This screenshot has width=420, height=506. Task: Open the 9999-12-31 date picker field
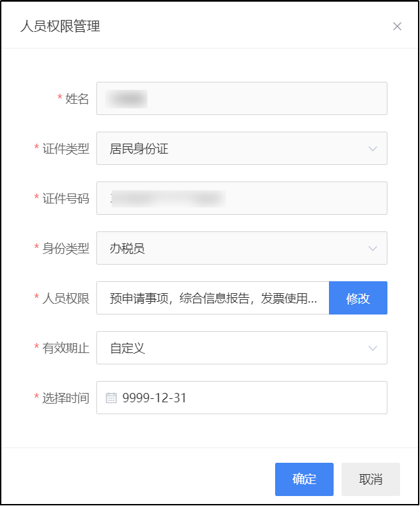pyautogui.click(x=242, y=398)
